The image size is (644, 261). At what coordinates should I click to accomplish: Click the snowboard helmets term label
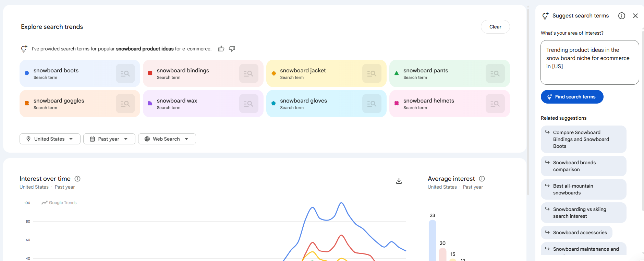(x=428, y=100)
